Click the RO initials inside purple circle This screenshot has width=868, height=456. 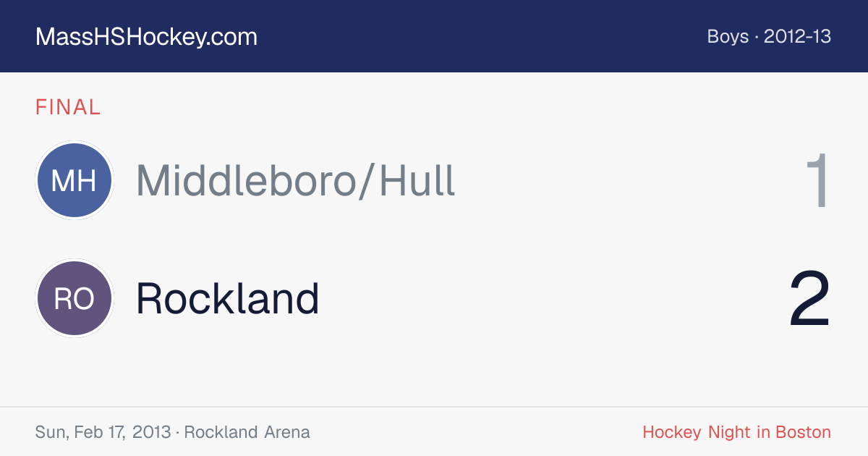(75, 299)
